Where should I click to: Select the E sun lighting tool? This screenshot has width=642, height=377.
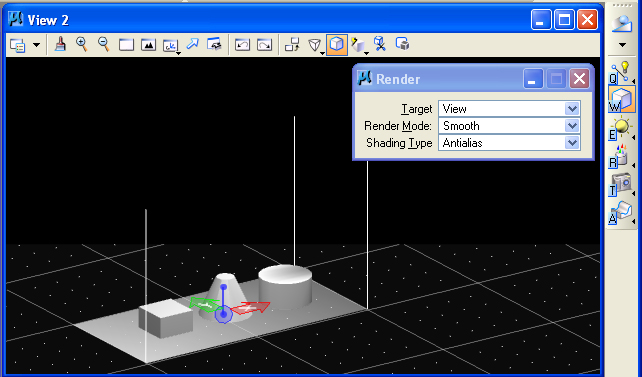pos(621,128)
